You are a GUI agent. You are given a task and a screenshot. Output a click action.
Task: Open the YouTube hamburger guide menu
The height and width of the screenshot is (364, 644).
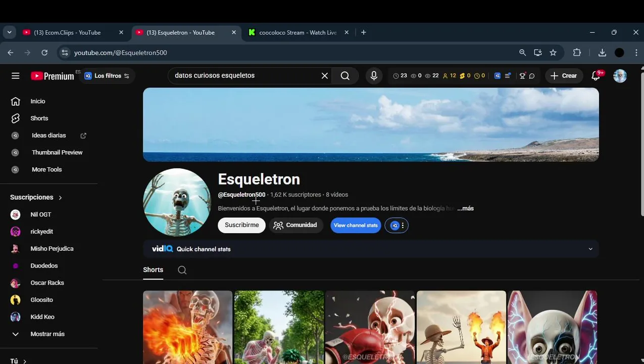[16, 76]
